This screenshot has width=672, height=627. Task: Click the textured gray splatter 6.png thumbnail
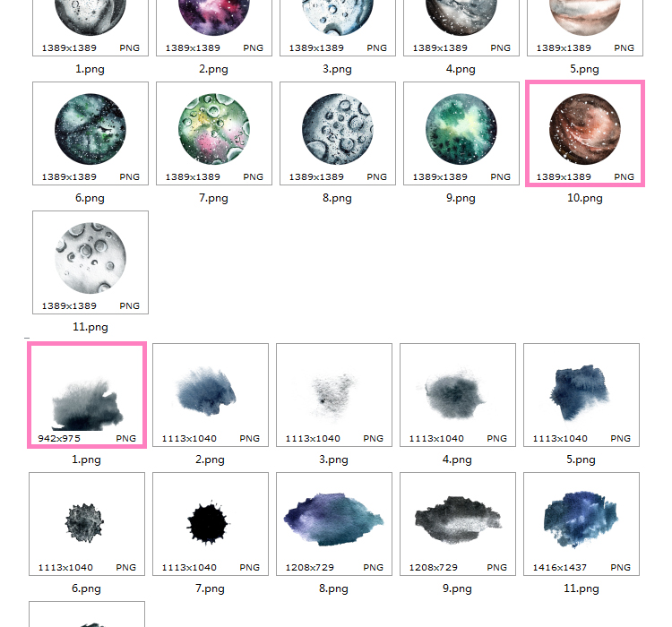pos(87,524)
